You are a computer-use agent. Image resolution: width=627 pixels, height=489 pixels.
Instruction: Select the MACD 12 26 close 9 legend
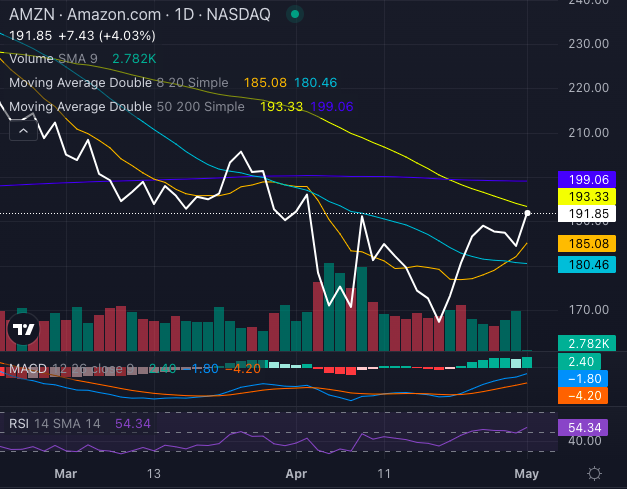(73, 368)
